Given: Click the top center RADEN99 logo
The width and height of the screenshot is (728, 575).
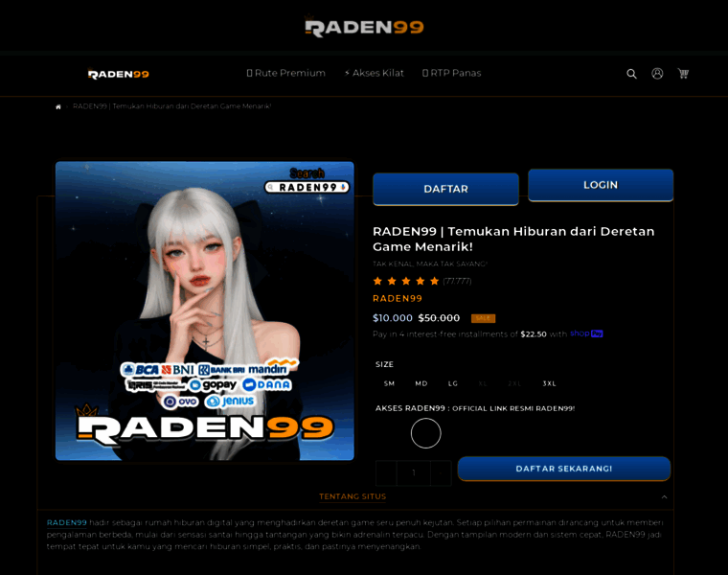Looking at the screenshot, I should 364,27.
